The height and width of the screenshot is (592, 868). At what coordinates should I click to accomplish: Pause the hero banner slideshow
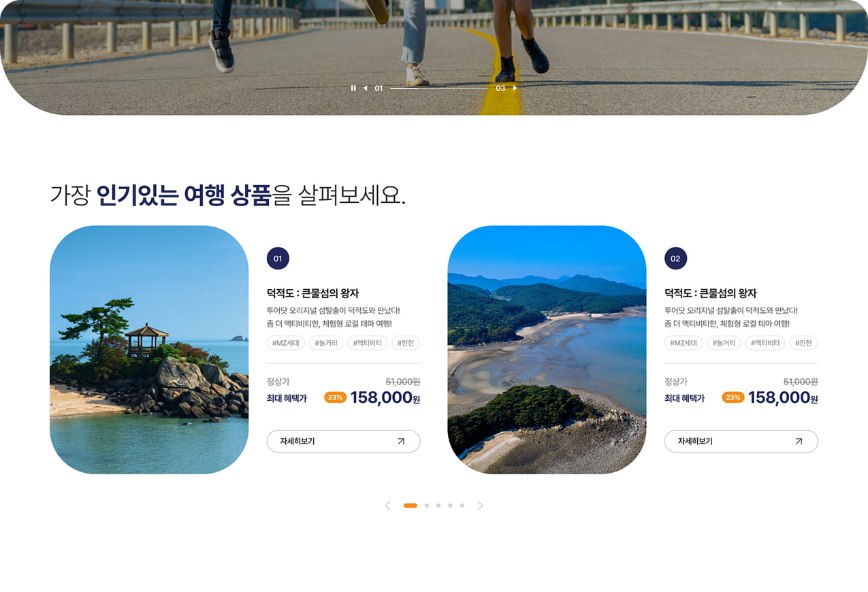(x=353, y=88)
